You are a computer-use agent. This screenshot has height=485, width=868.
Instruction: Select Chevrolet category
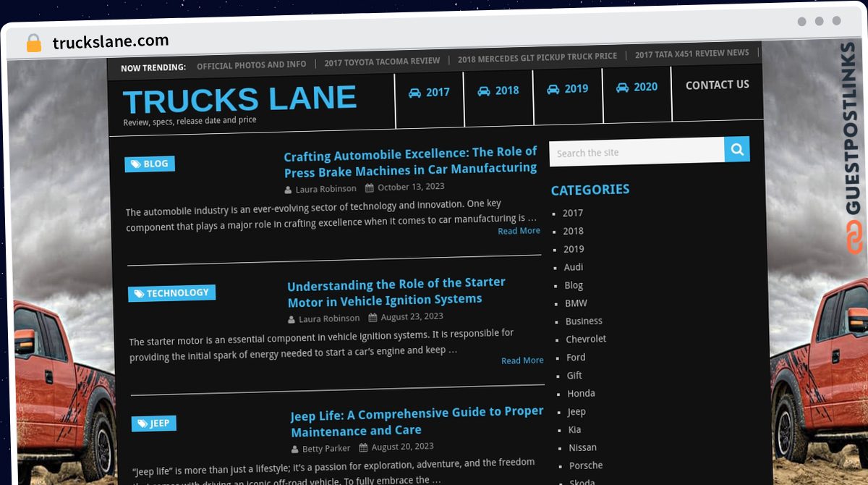tap(586, 339)
